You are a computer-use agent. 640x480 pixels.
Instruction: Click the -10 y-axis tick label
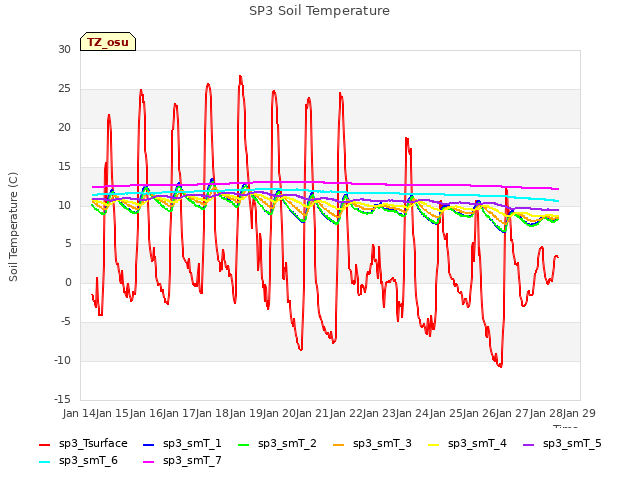click(x=62, y=360)
